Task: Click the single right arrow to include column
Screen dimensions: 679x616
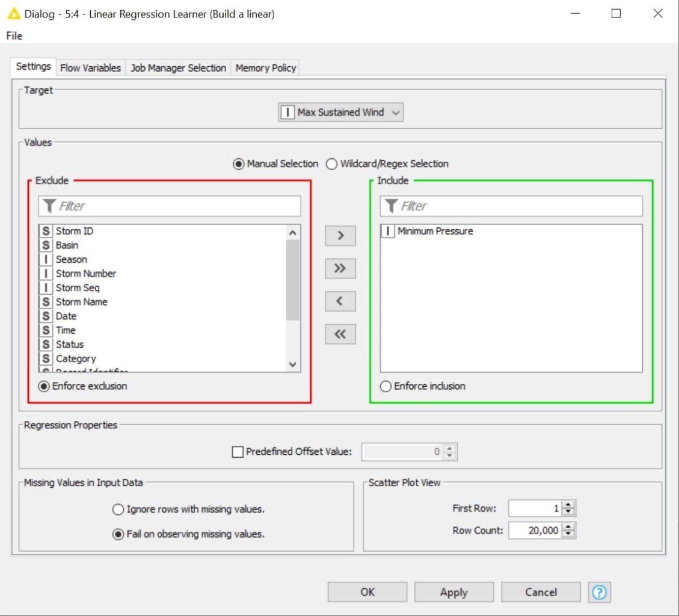Action: pos(340,236)
